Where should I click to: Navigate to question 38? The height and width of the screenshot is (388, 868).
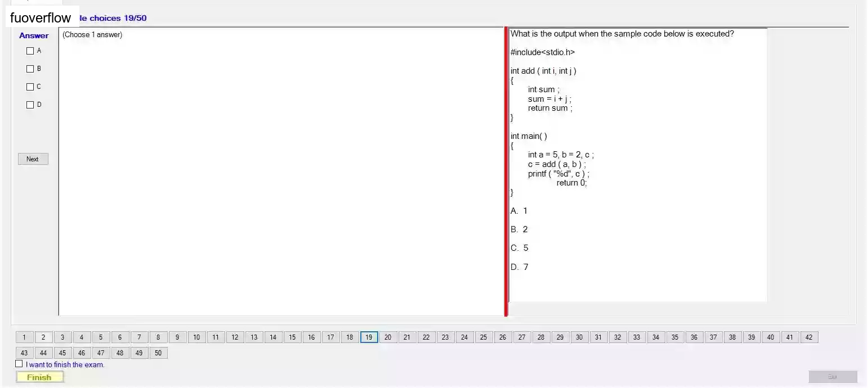tap(732, 337)
